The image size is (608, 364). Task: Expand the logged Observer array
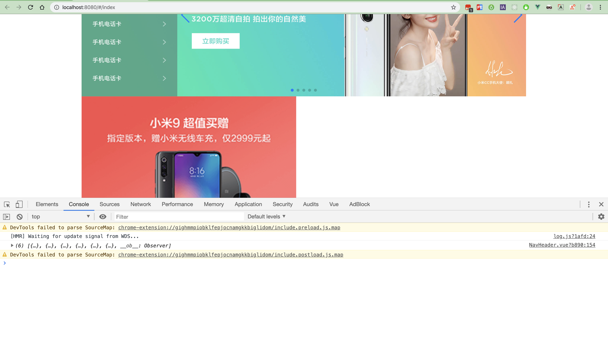pyautogui.click(x=12, y=245)
